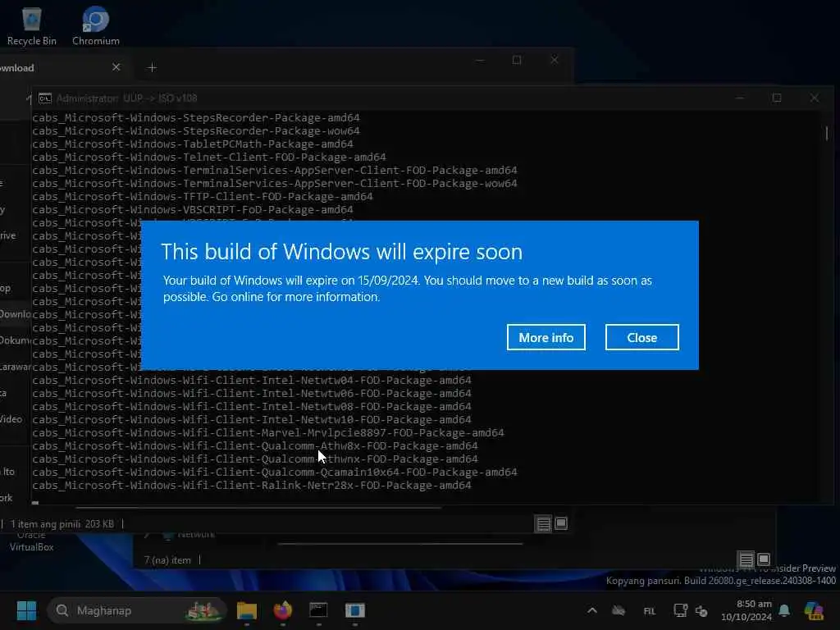Change the FIL input language
Screen dimensions: 840x630
(x=650, y=610)
